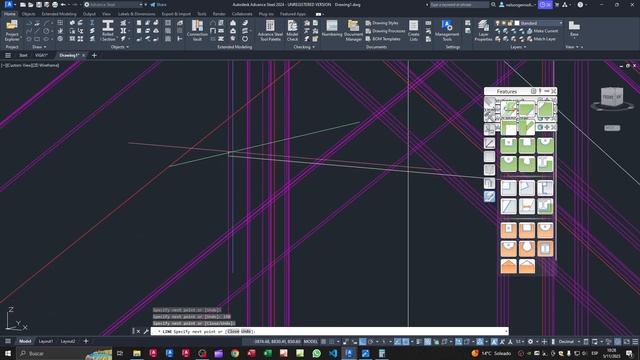Screen dimensions: 640x360
Task: Click BOM Templates button
Action: coord(383,39)
